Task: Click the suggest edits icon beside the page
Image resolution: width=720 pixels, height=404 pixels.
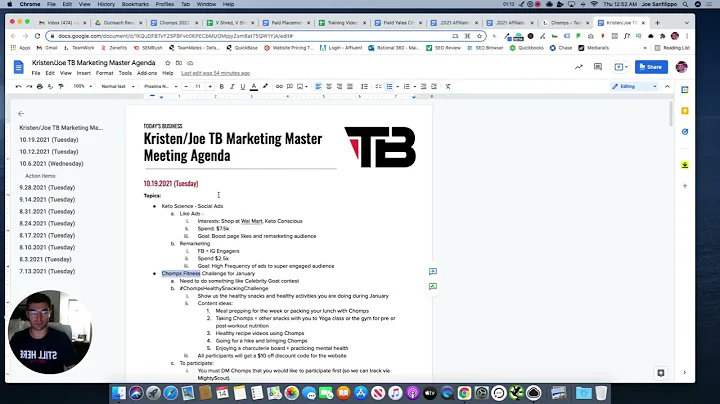Action: [433, 286]
